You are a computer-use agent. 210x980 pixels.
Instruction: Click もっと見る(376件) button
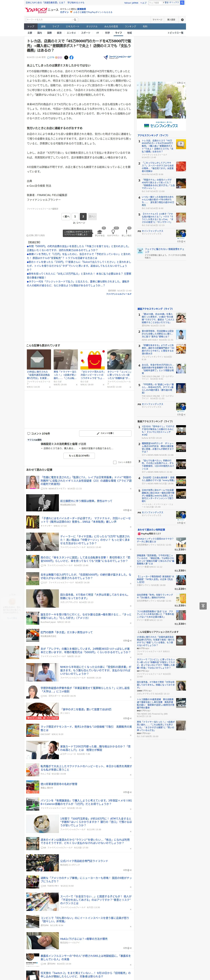click(79, 455)
